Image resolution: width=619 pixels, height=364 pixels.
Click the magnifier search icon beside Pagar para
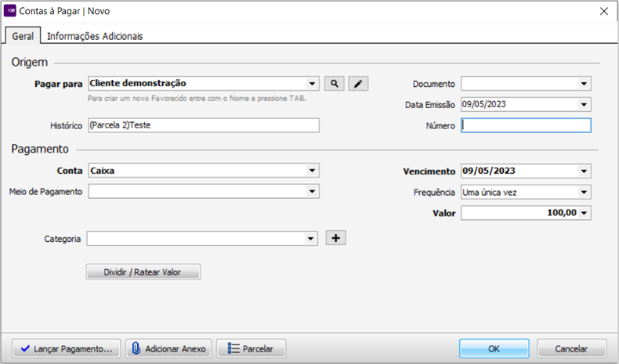335,84
